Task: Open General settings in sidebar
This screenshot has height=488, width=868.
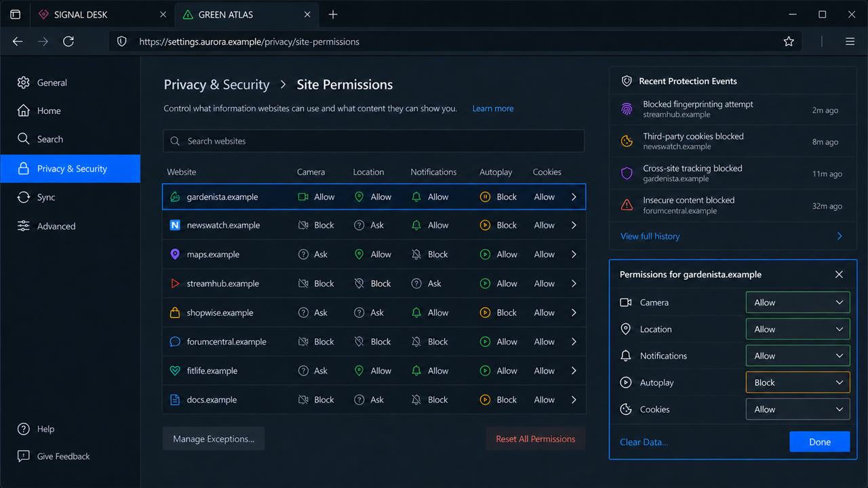Action: (x=71, y=83)
